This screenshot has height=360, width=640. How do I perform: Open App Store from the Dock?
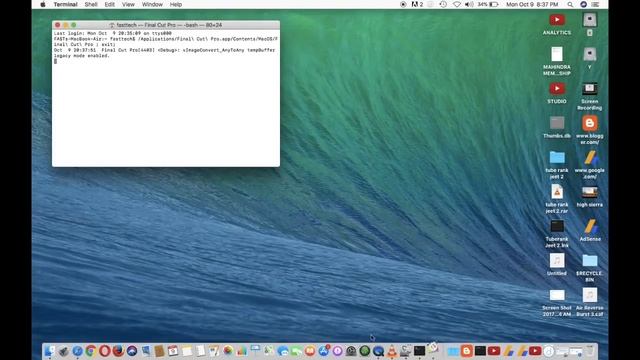pyautogui.click(x=324, y=351)
